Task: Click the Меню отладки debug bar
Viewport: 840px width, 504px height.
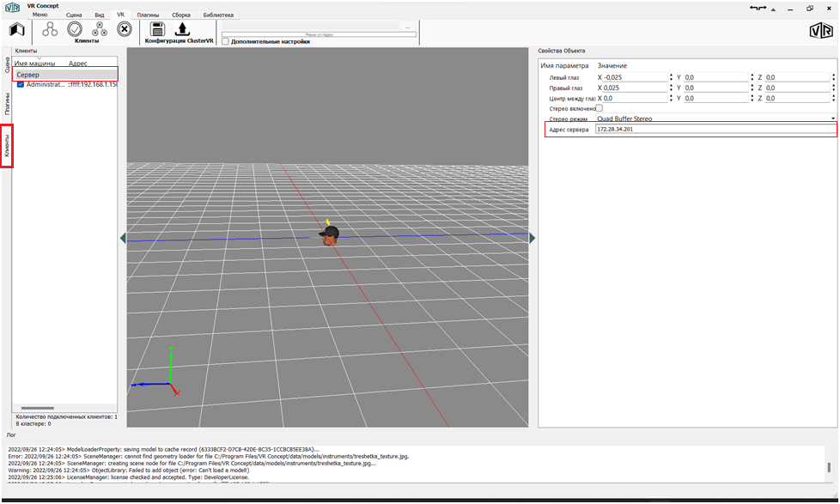Action: 319,34
